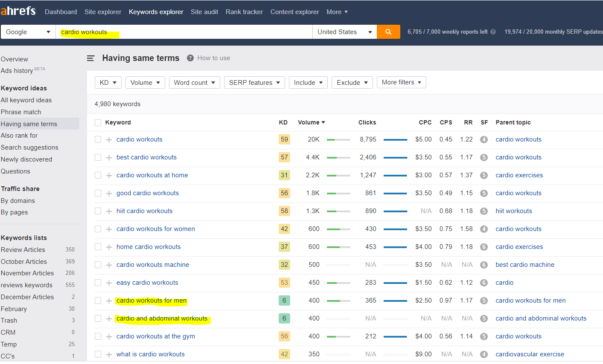This screenshot has height=364, width=603.
Task: Click SF badge for 'home cardio workouts' row
Action: (484, 247)
